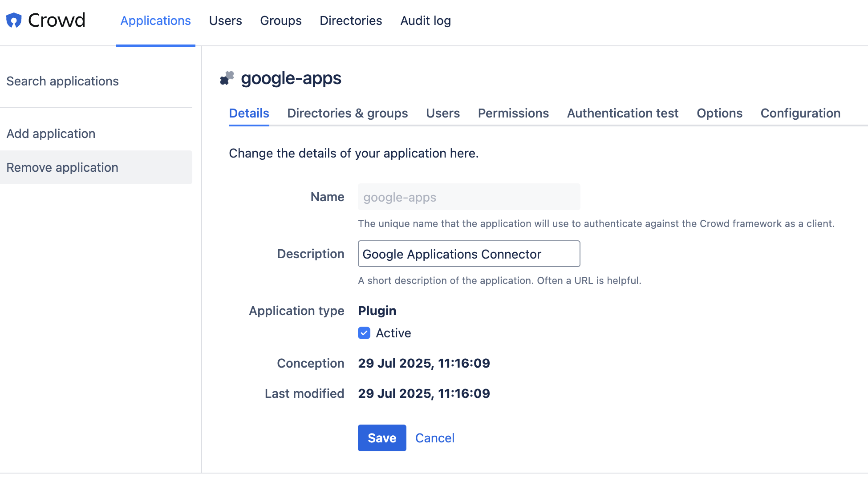
Task: Open the Applications menu
Action: [x=155, y=20]
